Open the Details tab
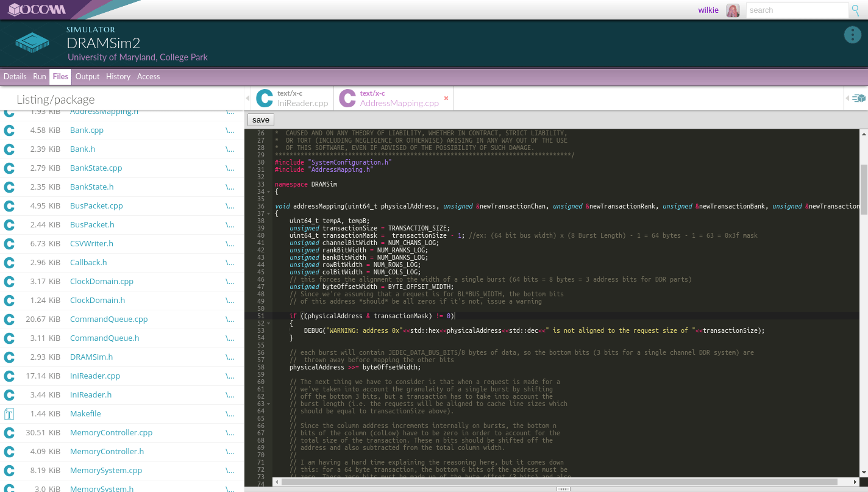 coord(15,76)
